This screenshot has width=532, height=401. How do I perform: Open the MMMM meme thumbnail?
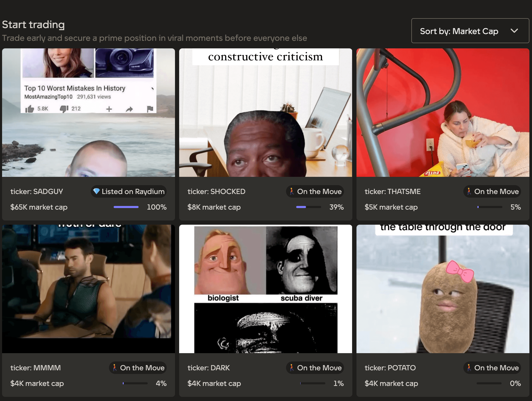(x=88, y=289)
